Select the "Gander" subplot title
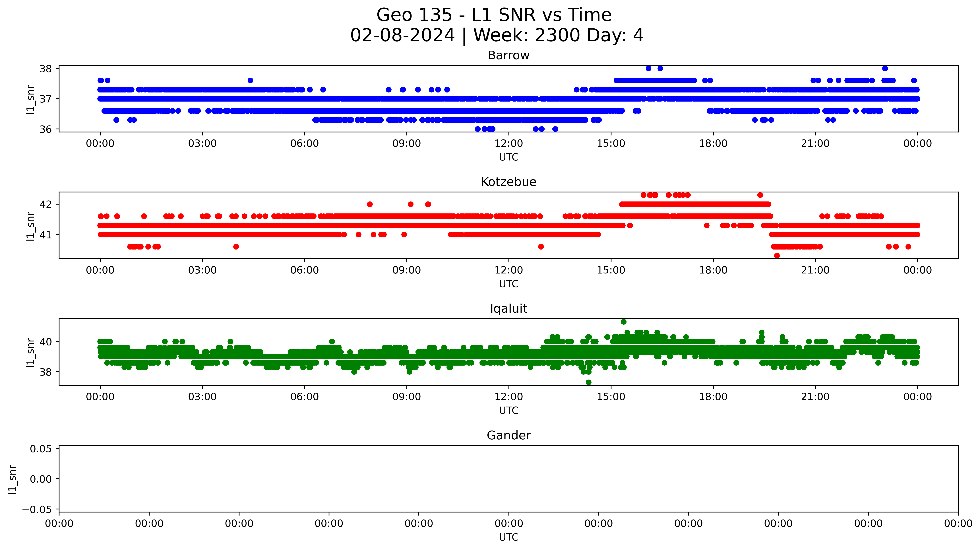Image resolution: width=980 pixels, height=550 pixels. click(x=509, y=435)
